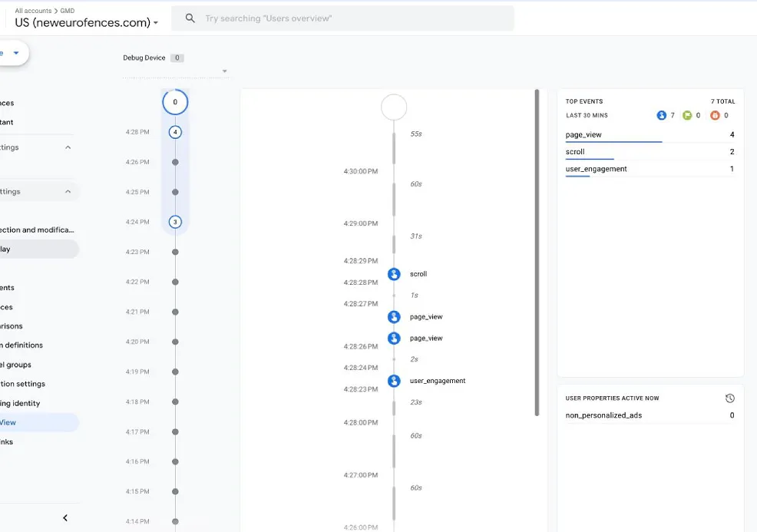The width and height of the screenshot is (757, 532).
Task: Collapse the highlighted settings section in the sidebar
Action: pos(68,192)
